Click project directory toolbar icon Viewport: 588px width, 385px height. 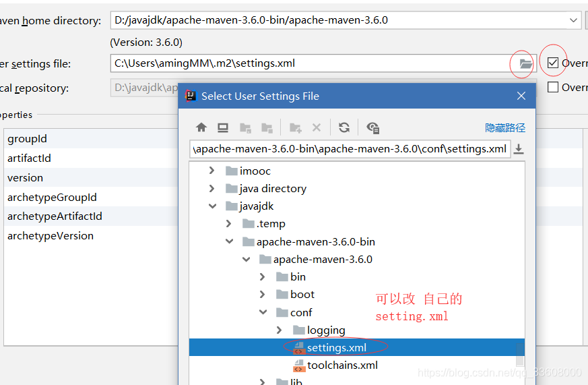(245, 128)
